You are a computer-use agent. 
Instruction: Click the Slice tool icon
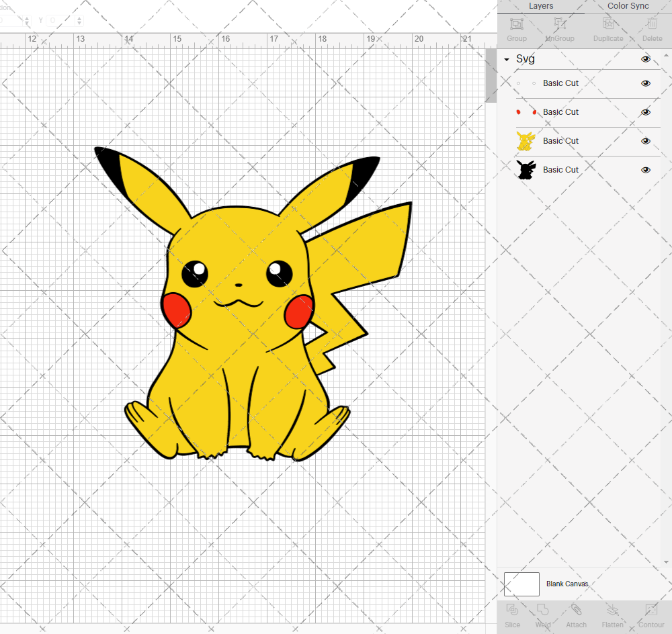[x=512, y=610]
